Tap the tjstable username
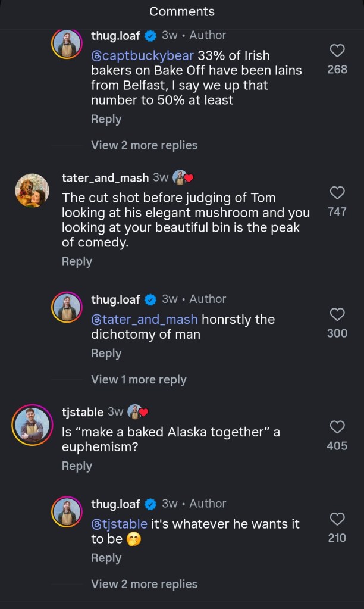The width and height of the screenshot is (364, 609). click(83, 412)
